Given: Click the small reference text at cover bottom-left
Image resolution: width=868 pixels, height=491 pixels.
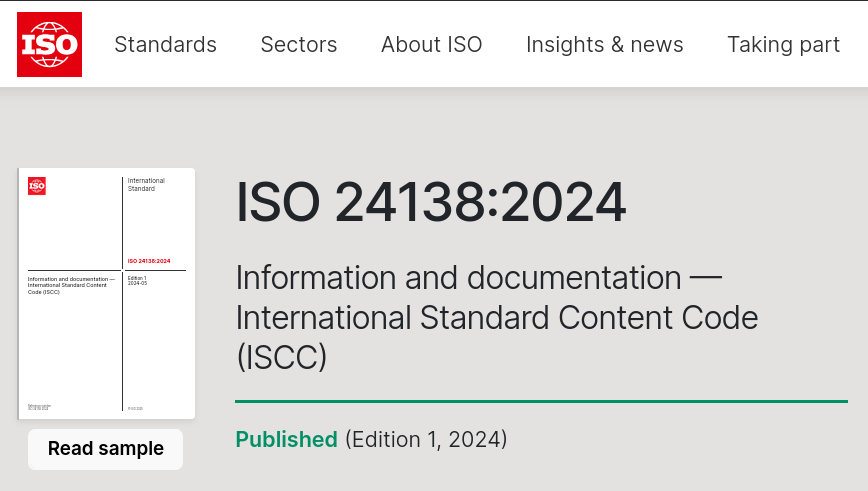Looking at the screenshot, I should (39, 407).
